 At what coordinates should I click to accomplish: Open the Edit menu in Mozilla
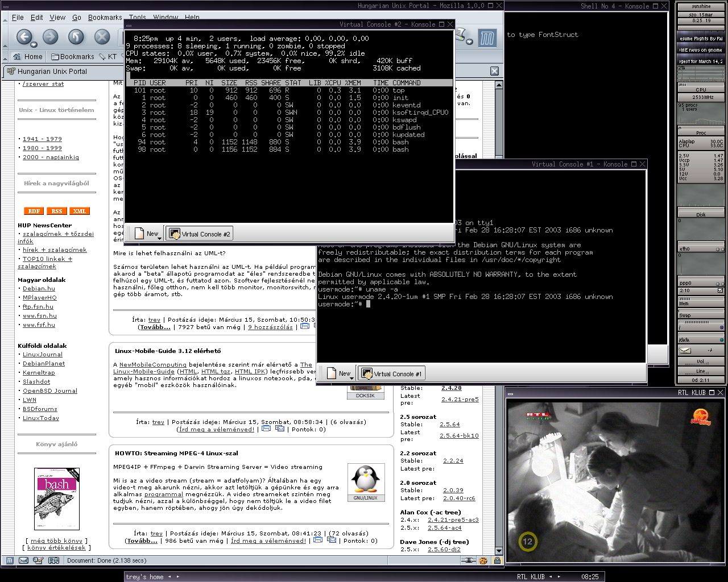(x=37, y=18)
